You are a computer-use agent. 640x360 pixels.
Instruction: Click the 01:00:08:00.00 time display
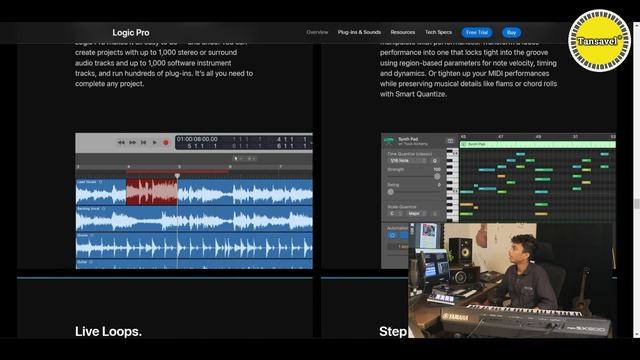(x=197, y=139)
